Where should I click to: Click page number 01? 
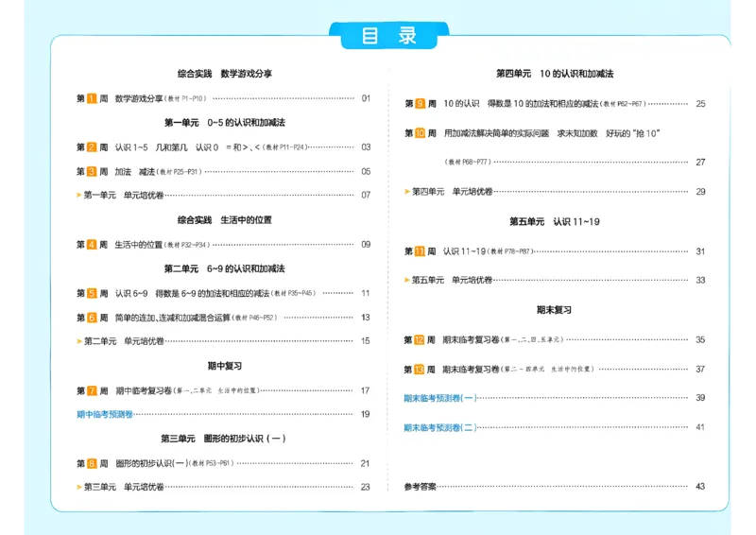367,98
